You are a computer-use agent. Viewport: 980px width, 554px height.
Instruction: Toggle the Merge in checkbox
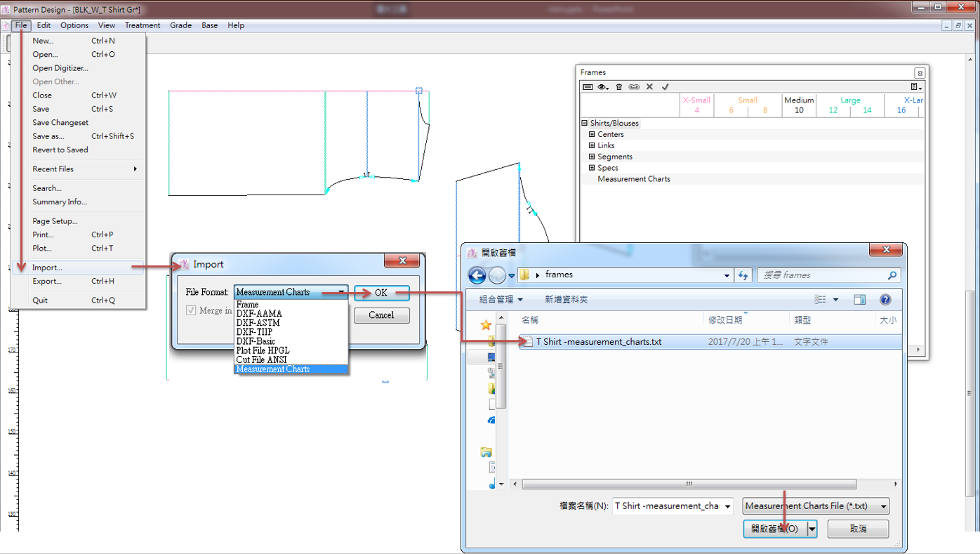[191, 310]
